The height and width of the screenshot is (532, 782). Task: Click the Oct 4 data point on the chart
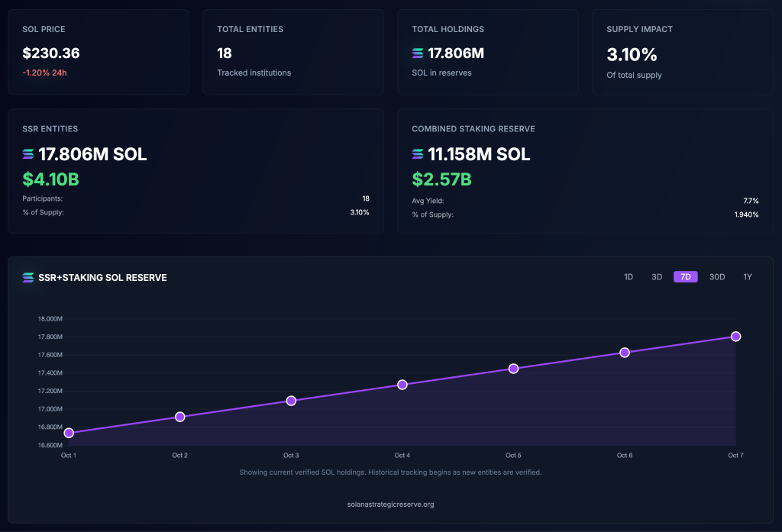[x=402, y=385]
